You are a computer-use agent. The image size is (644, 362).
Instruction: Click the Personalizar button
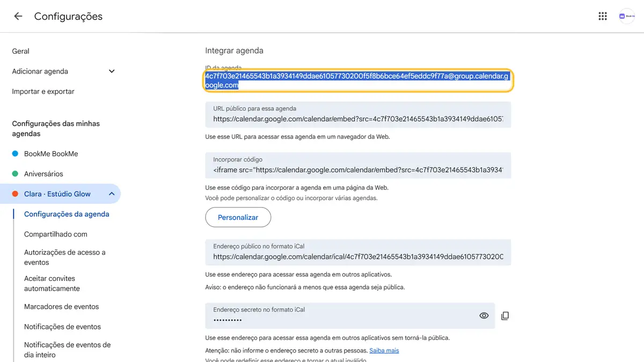(238, 217)
